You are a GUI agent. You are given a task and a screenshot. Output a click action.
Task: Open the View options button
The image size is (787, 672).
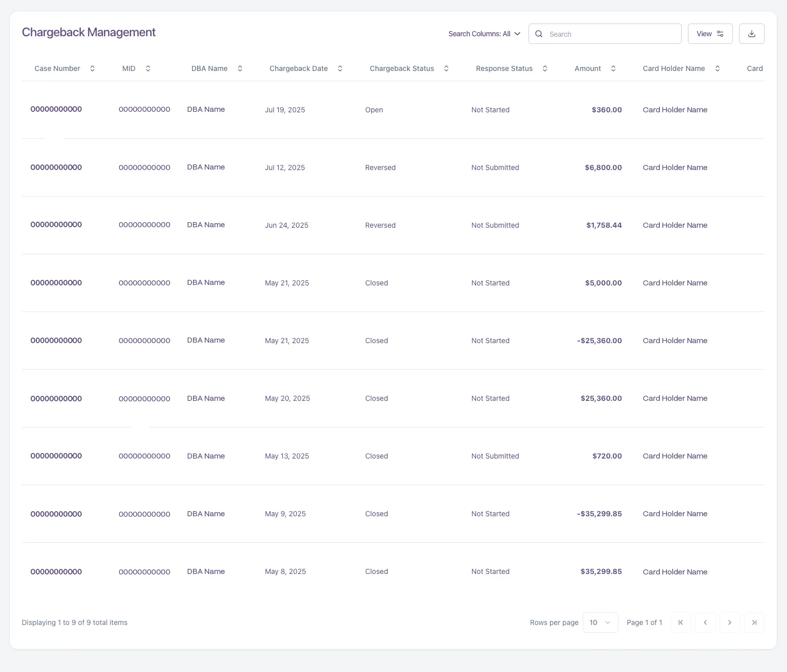tap(710, 34)
